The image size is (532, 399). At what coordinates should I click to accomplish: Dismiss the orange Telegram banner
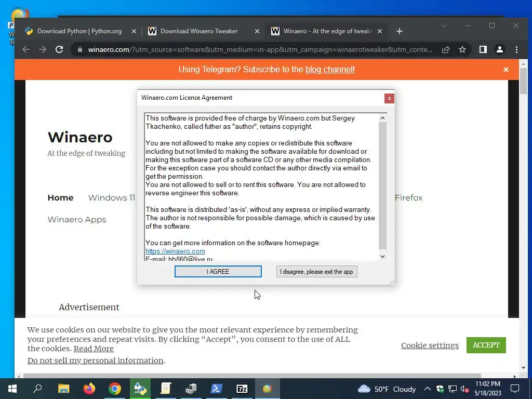tap(506, 69)
